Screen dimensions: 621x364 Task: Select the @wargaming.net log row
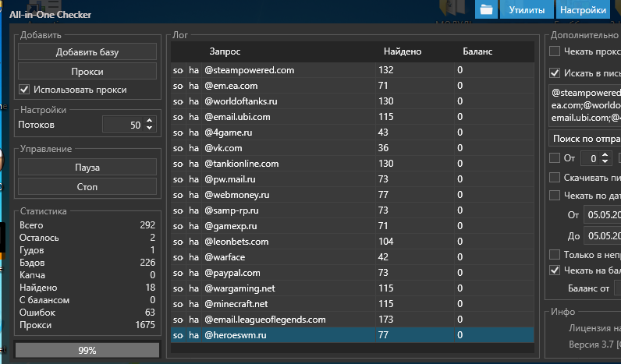click(353, 288)
